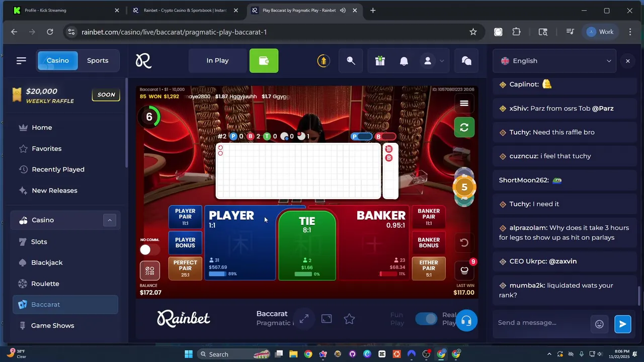This screenshot has width=644, height=362.
Task: Open the green wallet button
Action: point(264,61)
